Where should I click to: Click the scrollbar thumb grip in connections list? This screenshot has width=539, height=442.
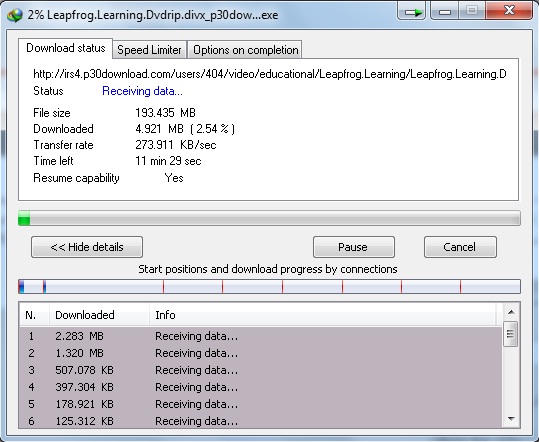(510, 334)
